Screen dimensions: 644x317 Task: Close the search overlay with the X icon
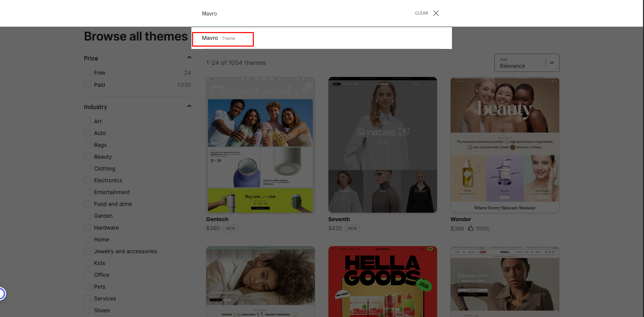pyautogui.click(x=436, y=13)
